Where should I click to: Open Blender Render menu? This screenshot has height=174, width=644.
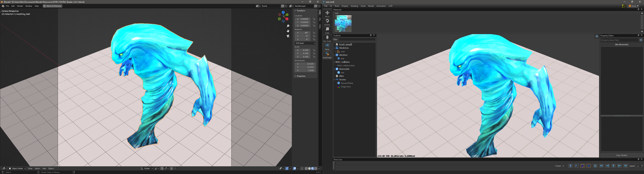point(20,6)
